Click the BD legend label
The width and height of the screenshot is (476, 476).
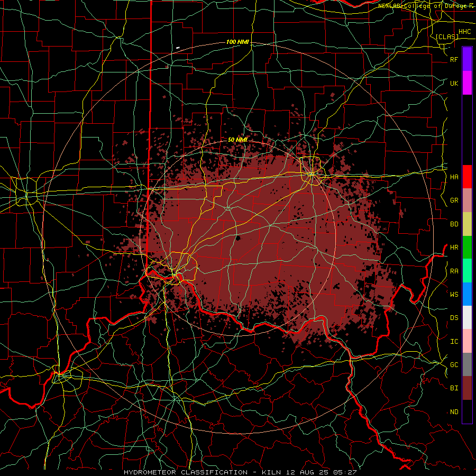[454, 224]
